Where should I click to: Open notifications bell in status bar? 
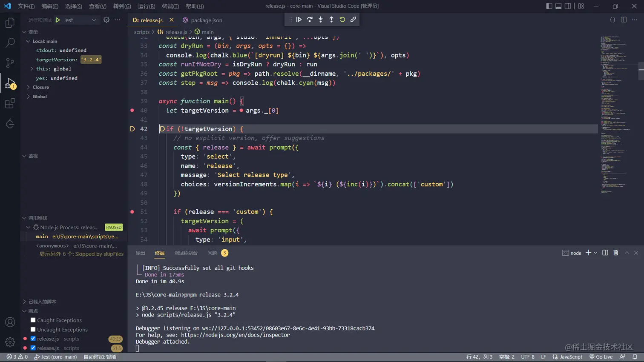click(635, 357)
